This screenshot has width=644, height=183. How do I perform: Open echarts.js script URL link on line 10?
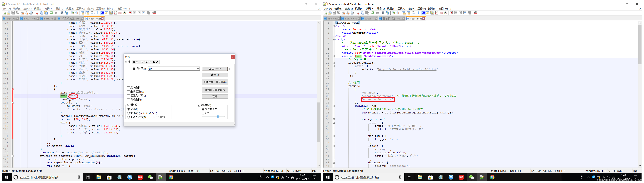tap(402, 53)
